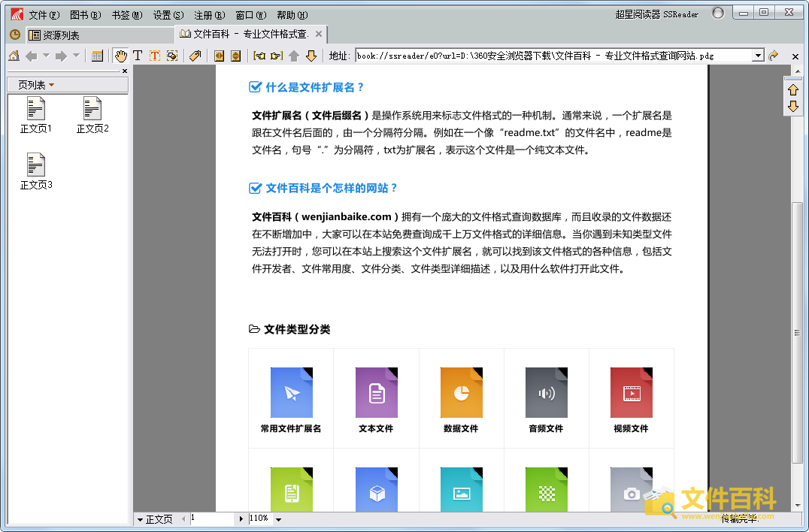Expand the 页列表 dropdown
This screenshot has height=532, width=809.
point(36,85)
